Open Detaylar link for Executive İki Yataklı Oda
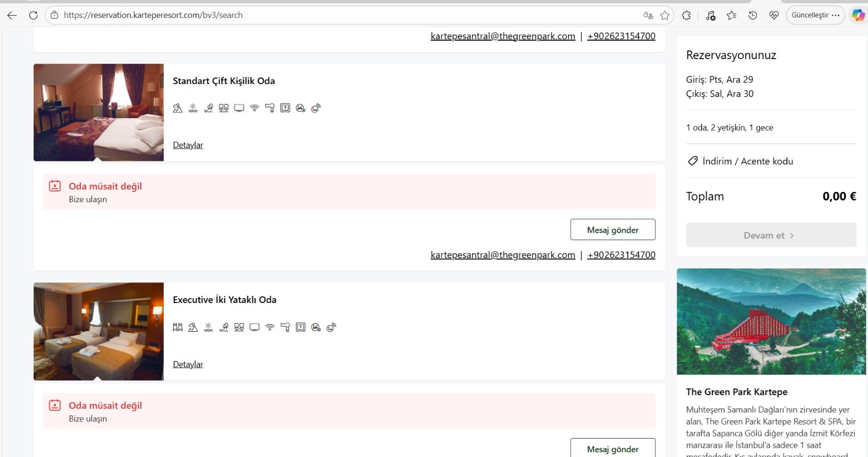The width and height of the screenshot is (868, 457). tap(188, 364)
